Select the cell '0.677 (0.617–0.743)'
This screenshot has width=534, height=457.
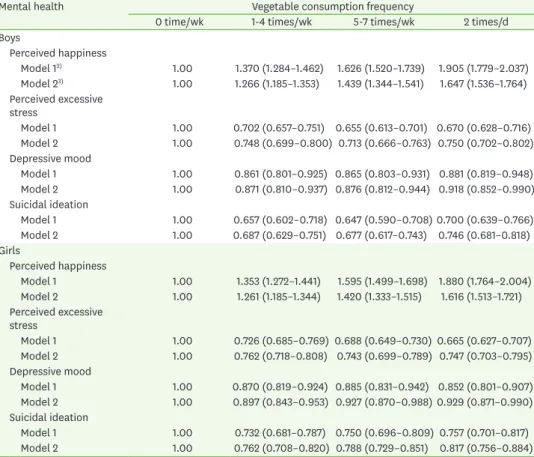381,235
